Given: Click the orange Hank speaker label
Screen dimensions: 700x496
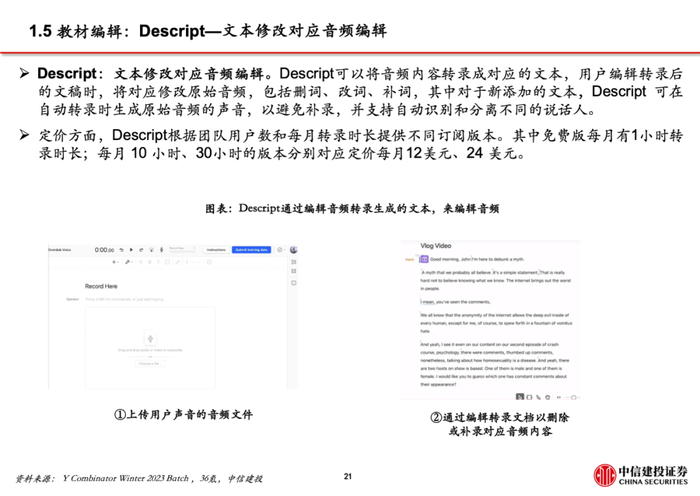Looking at the screenshot, I should (x=410, y=259).
